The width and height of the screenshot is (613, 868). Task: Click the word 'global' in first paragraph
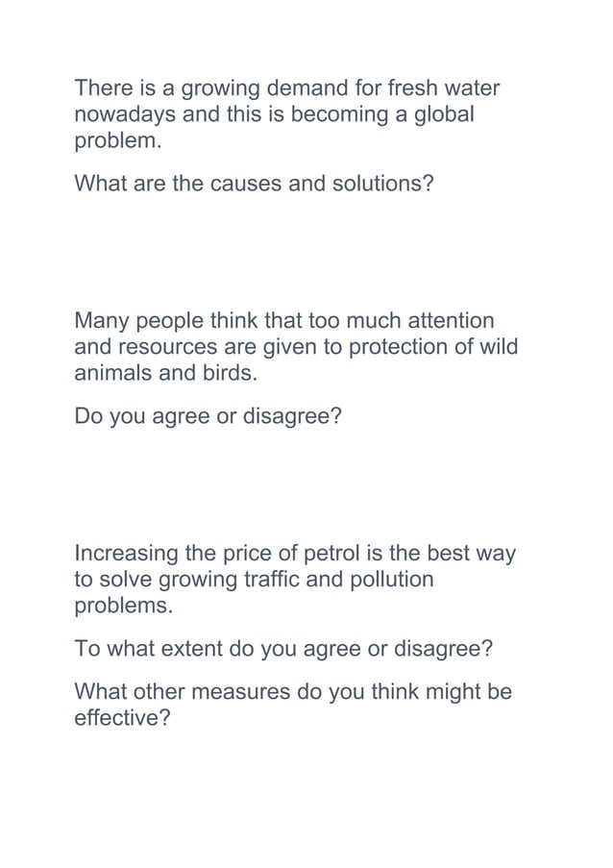pyautogui.click(x=445, y=114)
